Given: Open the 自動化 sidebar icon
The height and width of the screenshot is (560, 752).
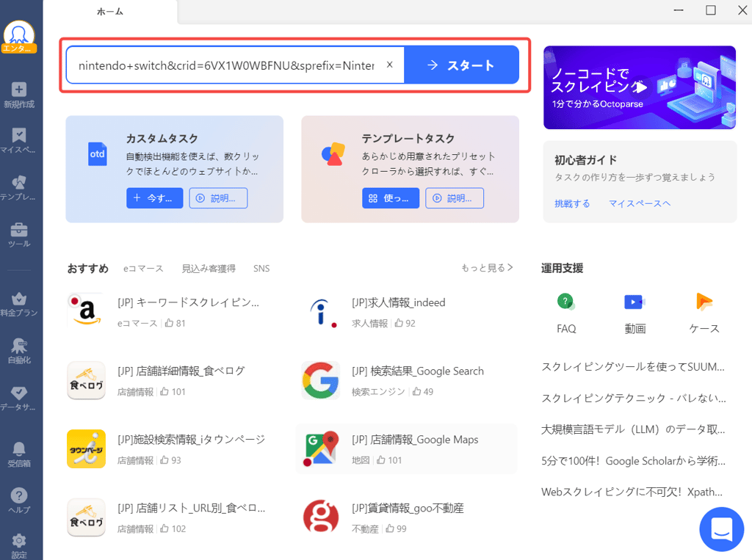Looking at the screenshot, I should point(18,345).
